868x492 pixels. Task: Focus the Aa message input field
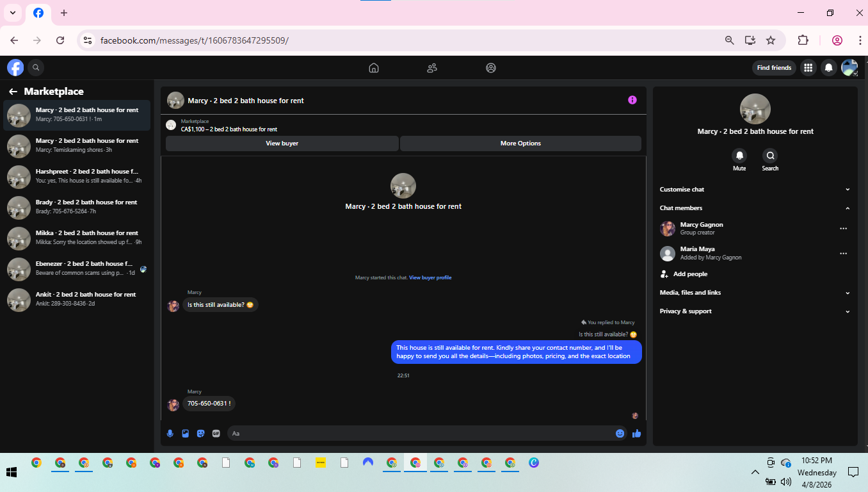419,434
